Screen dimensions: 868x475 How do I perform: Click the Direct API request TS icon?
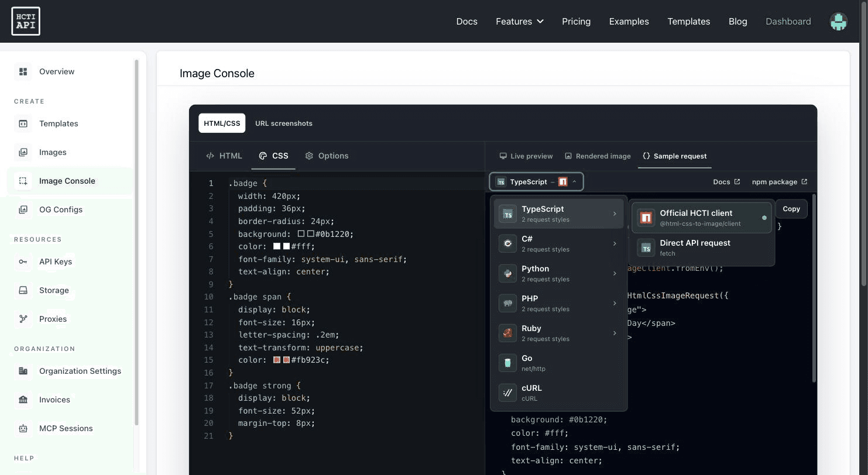tap(646, 248)
